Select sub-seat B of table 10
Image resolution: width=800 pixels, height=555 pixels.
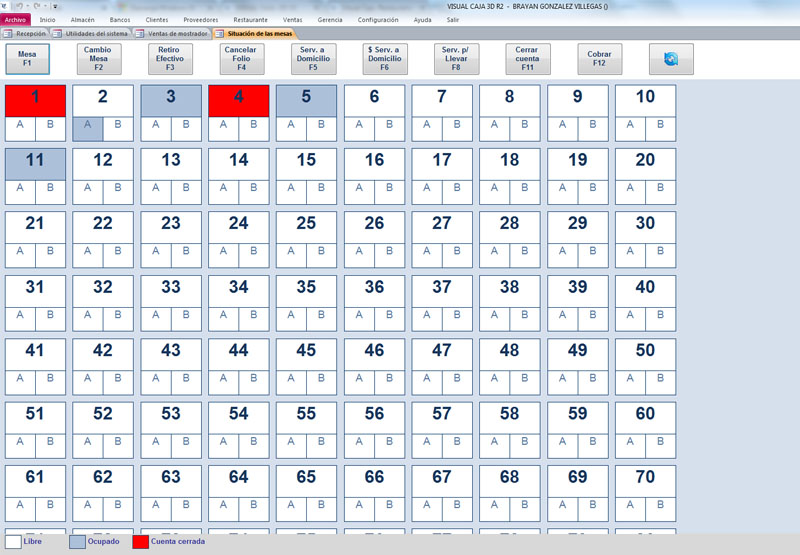(661, 126)
